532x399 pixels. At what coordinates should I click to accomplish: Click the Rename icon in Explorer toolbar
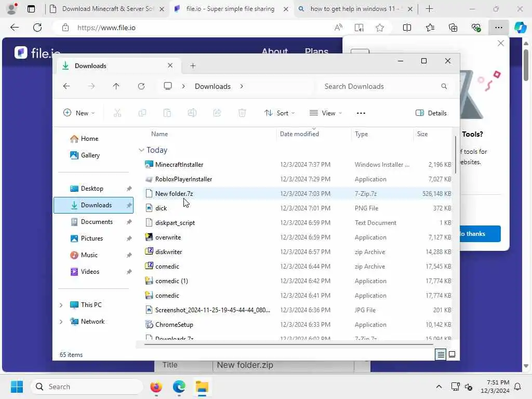(192, 113)
